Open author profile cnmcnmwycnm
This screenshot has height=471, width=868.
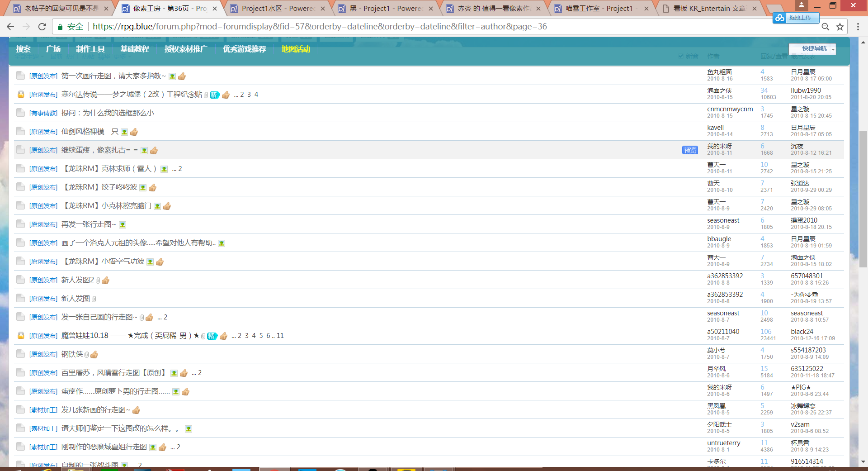(730, 109)
